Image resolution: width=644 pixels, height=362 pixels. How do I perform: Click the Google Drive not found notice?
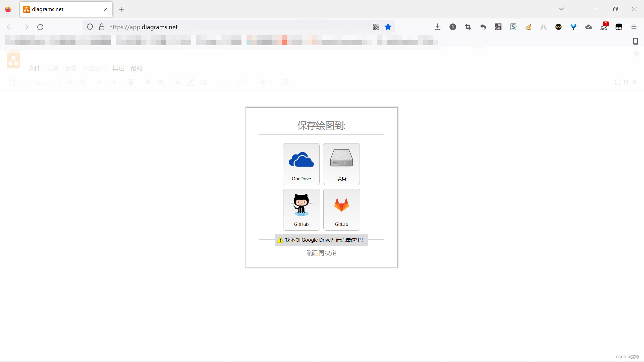click(321, 240)
